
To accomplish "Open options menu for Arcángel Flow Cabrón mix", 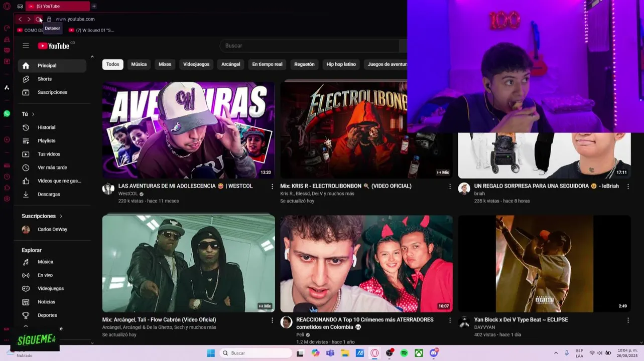I will [273, 320].
